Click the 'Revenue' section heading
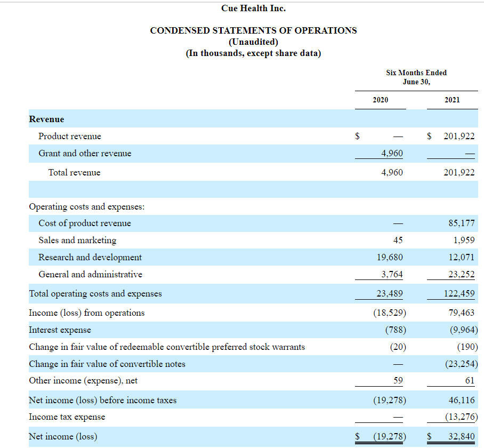This screenshot has width=484, height=448. pos(46,119)
